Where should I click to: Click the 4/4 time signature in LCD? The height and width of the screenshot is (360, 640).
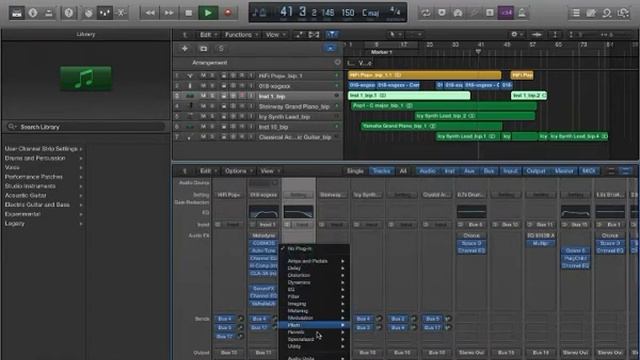tap(395, 11)
